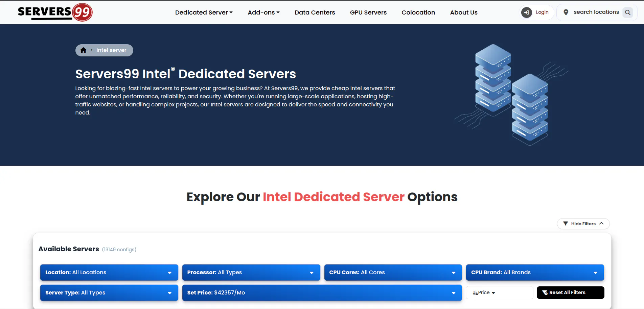Open the About Us page
Screen dimensions: 644x309
464,12
